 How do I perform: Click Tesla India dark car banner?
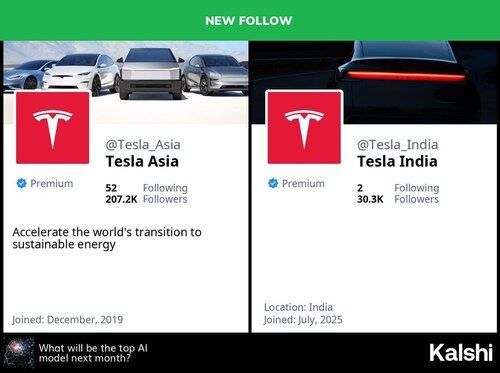click(x=374, y=82)
